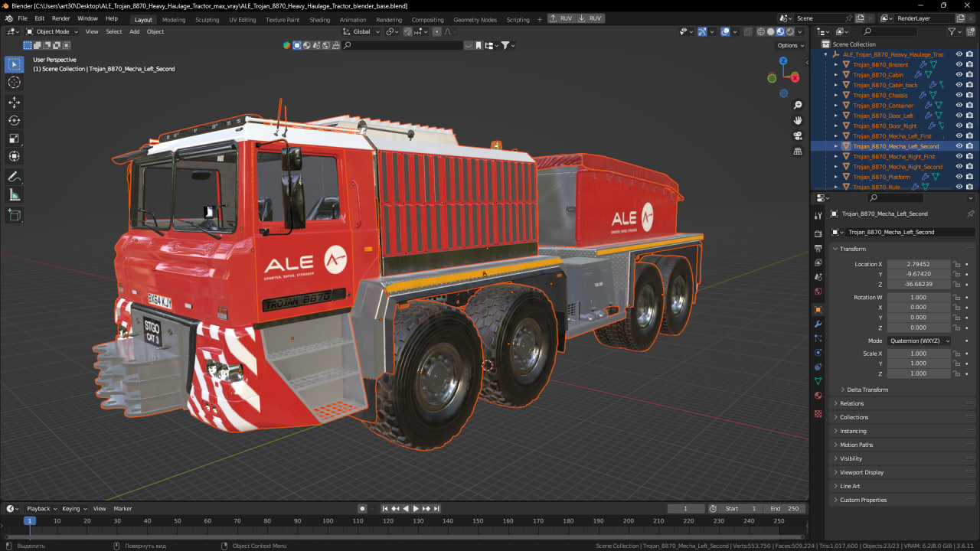Collapse the Transform panel
This screenshot has width=980, height=551.
click(835, 249)
